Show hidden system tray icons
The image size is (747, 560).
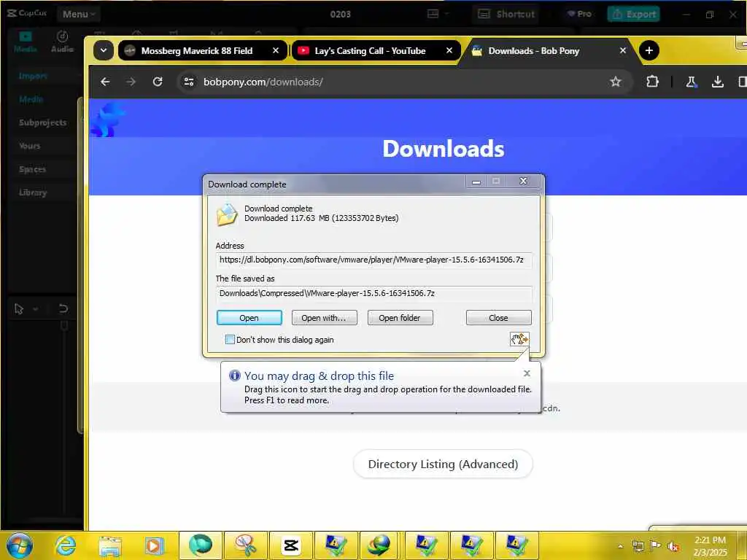(x=620, y=546)
